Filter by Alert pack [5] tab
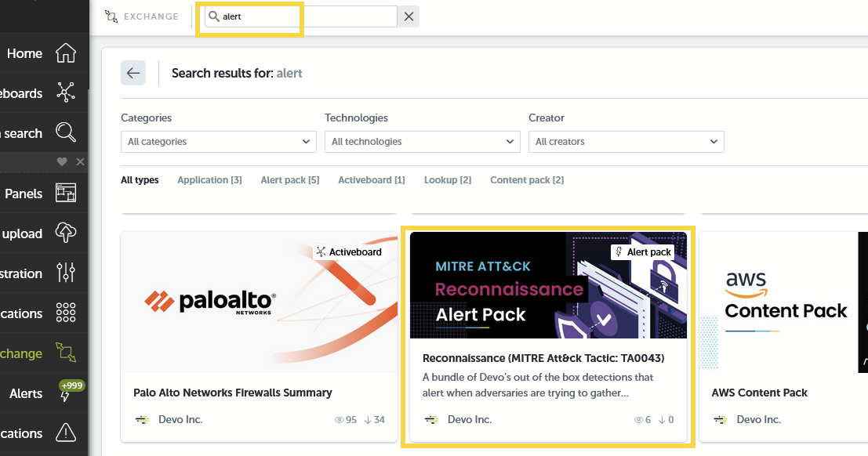This screenshot has width=868, height=456. [x=290, y=180]
